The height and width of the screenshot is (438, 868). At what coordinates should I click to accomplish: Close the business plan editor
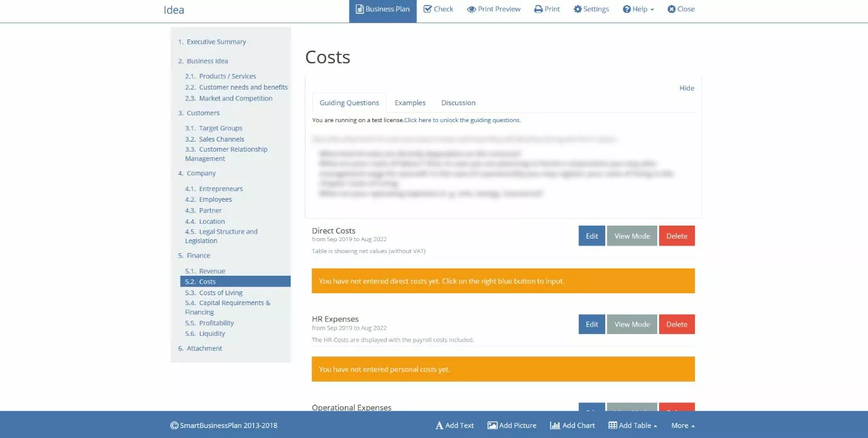click(680, 9)
